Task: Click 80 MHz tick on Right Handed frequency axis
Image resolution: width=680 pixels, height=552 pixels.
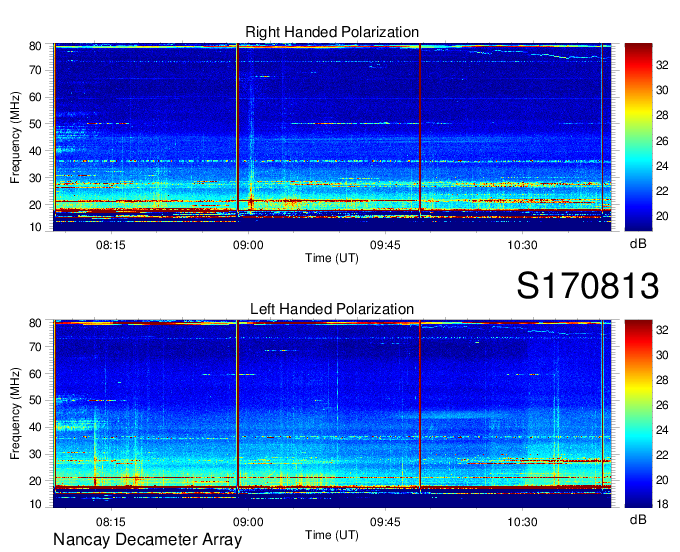Action: (35, 46)
